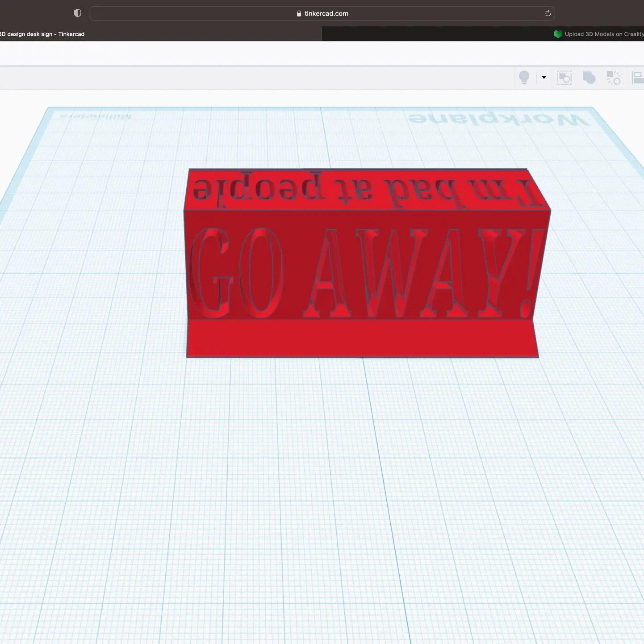This screenshot has height=644, width=644.
Task: Click the Workplane label on the grid
Action: (499, 119)
